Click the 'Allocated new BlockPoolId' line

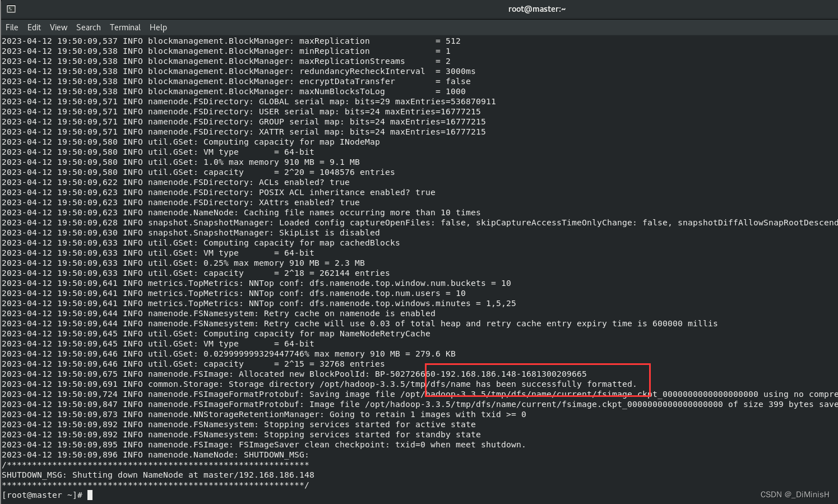(294, 374)
